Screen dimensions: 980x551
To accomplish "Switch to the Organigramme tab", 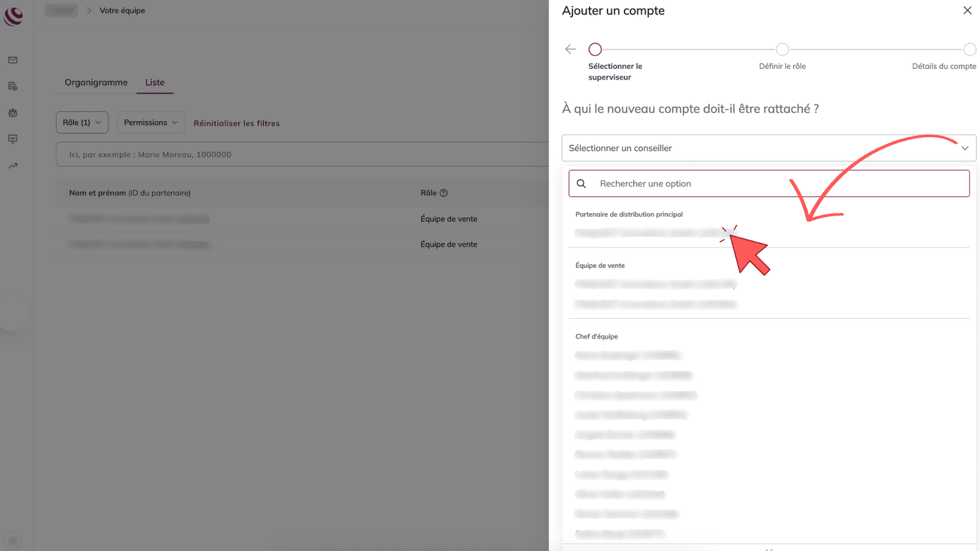I will point(96,82).
